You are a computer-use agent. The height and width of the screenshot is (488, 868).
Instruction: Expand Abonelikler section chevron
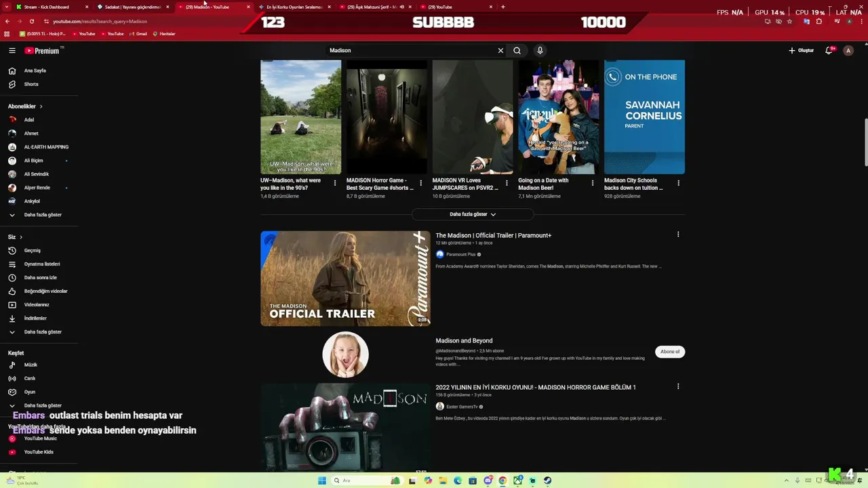pyautogui.click(x=41, y=106)
